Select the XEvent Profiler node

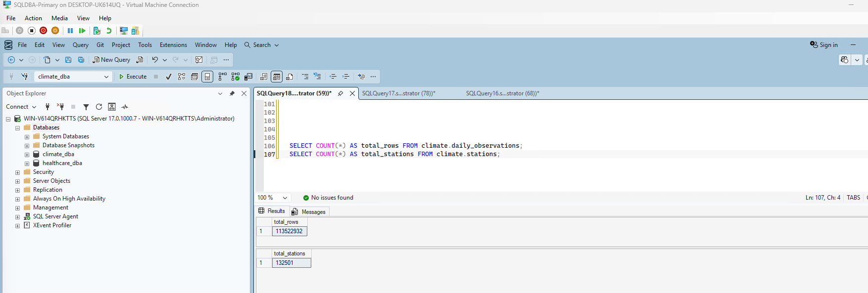click(x=52, y=225)
